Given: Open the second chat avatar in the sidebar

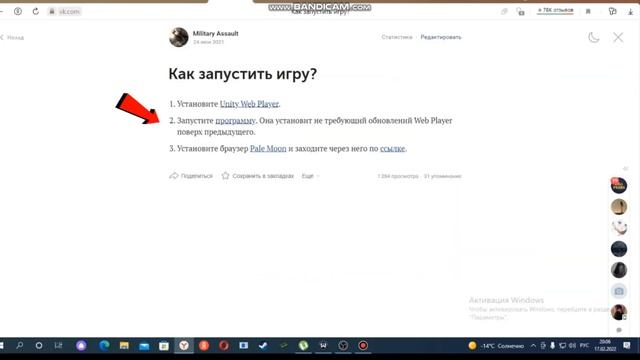Looking at the screenshot, I should click(x=619, y=207).
